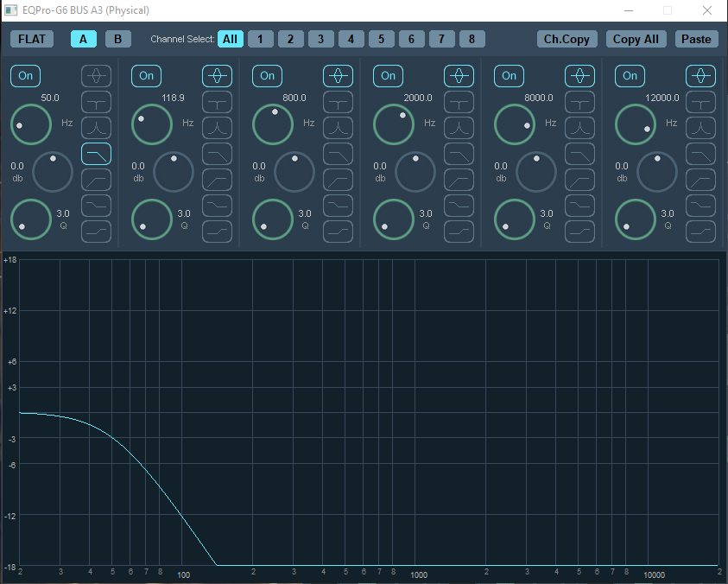Screen dimensions: 728x584
Task: Select channel 8 in Channel Select
Action: pos(472,39)
